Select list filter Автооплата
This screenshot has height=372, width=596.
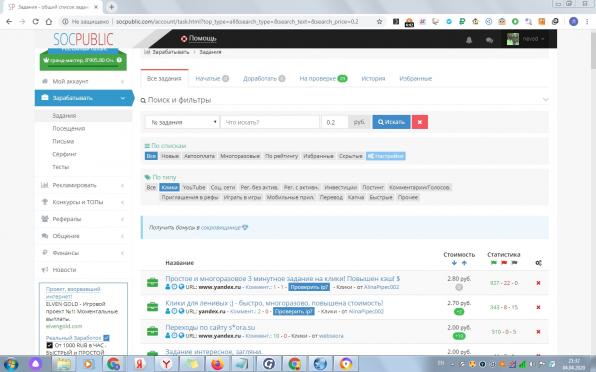coord(199,156)
